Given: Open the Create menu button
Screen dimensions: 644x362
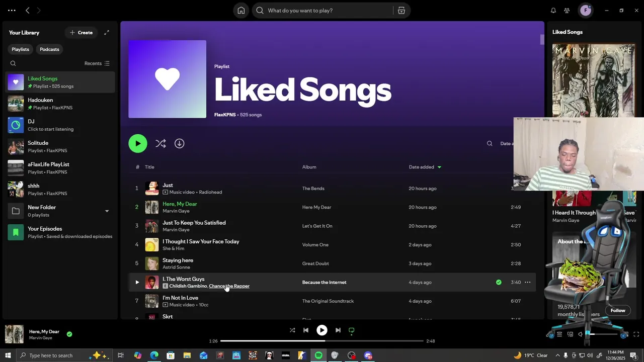Looking at the screenshot, I should click(x=81, y=33).
